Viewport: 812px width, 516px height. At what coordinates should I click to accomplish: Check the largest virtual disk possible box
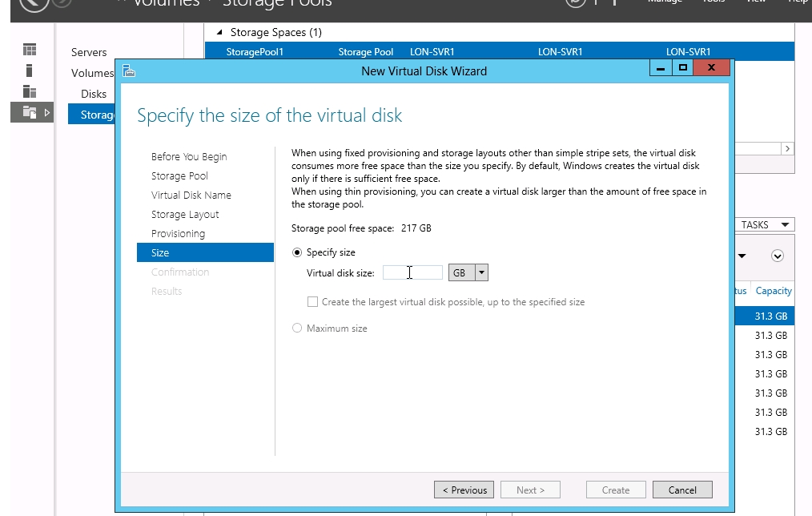(313, 302)
